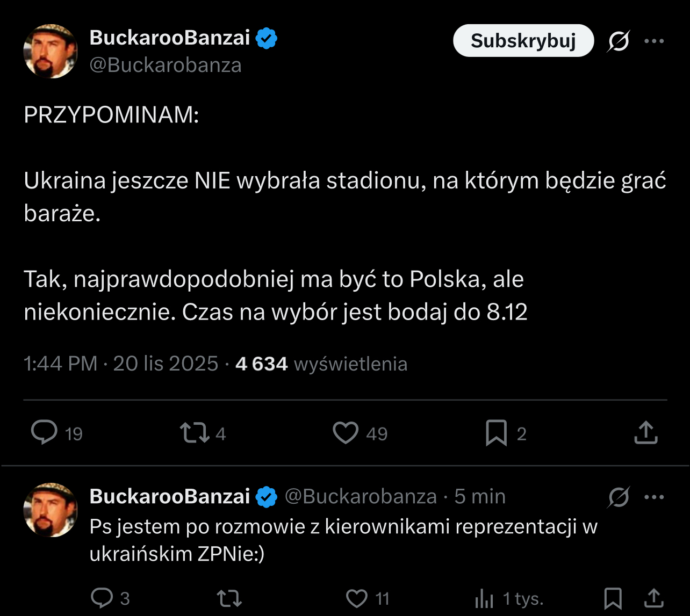Viewport: 690px width, 616px height.
Task: Open more options menu on main post
Action: click(x=654, y=41)
